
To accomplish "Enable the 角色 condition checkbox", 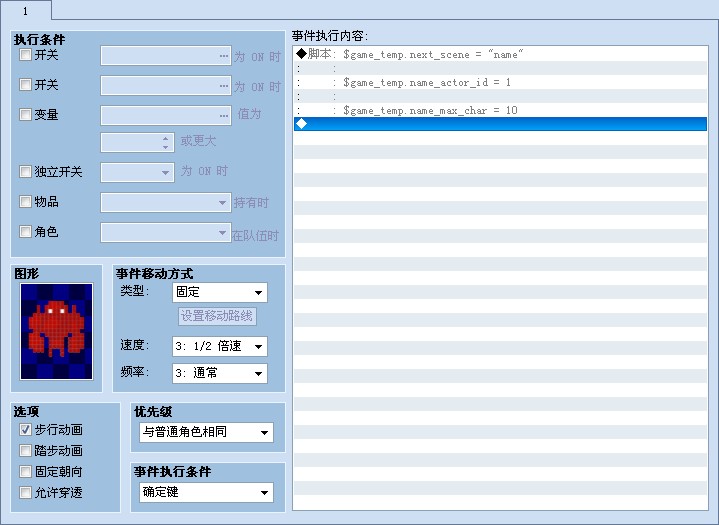I will (25, 232).
